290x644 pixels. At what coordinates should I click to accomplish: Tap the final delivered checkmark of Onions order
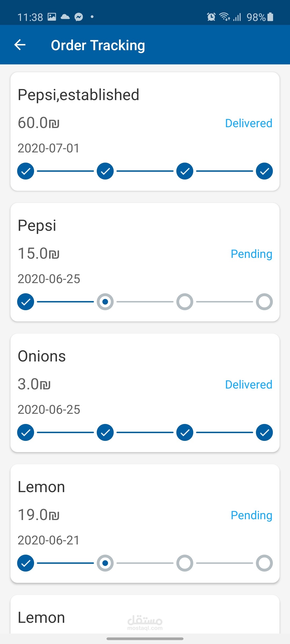tap(264, 432)
